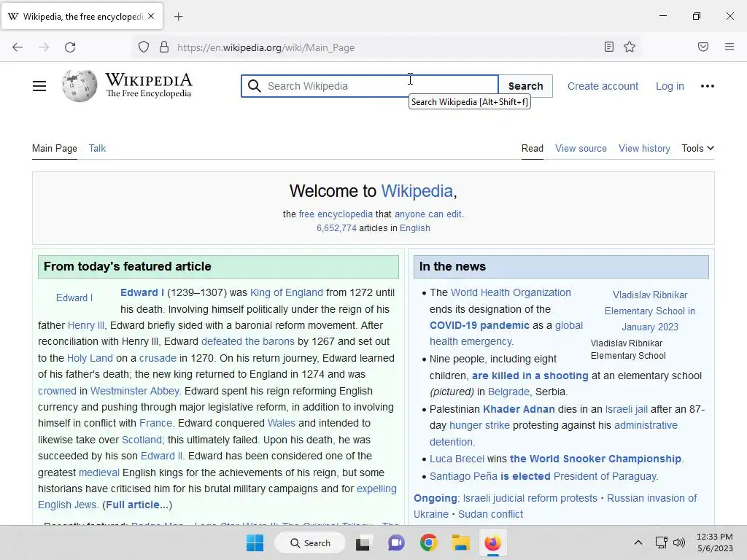Click the Wikipedia wordmark The Free Encyclopedia

point(149,85)
